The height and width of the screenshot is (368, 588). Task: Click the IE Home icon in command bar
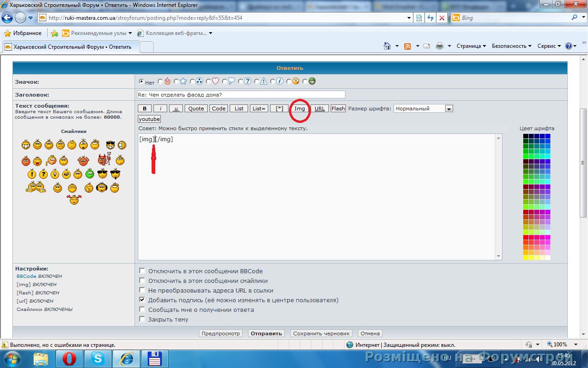point(387,46)
